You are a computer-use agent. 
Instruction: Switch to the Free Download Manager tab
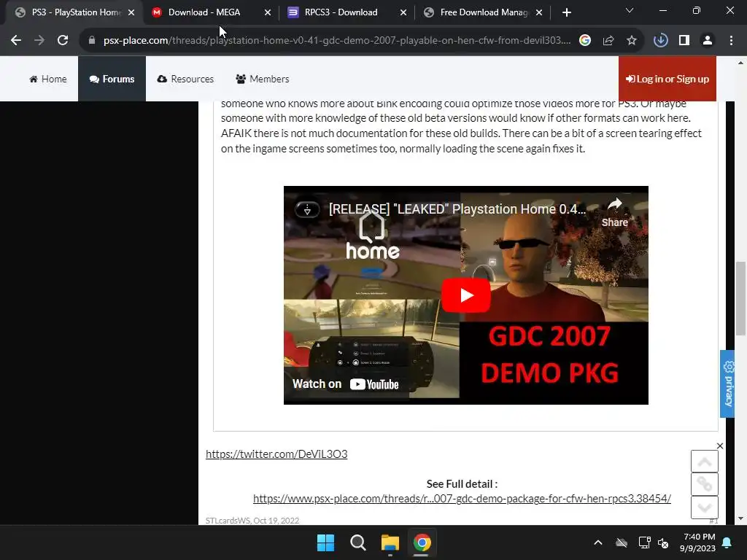point(484,12)
